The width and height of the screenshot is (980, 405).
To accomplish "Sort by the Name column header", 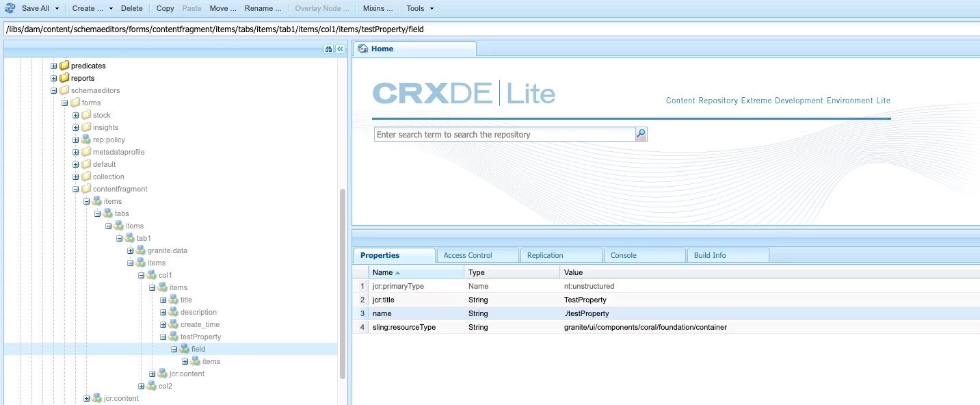I will [x=416, y=272].
